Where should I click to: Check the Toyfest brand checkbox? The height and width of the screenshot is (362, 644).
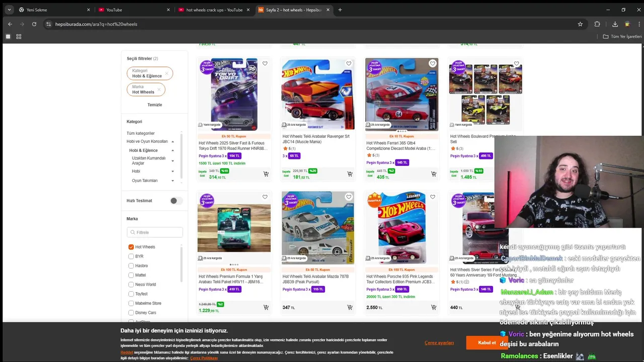pyautogui.click(x=131, y=294)
